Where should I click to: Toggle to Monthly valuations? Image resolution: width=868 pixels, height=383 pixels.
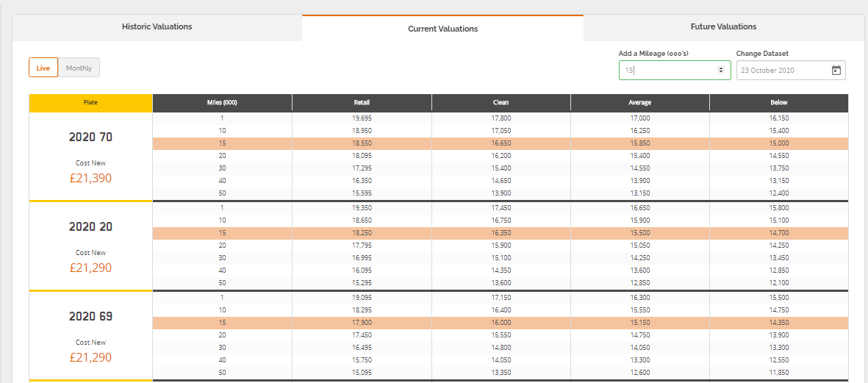79,68
